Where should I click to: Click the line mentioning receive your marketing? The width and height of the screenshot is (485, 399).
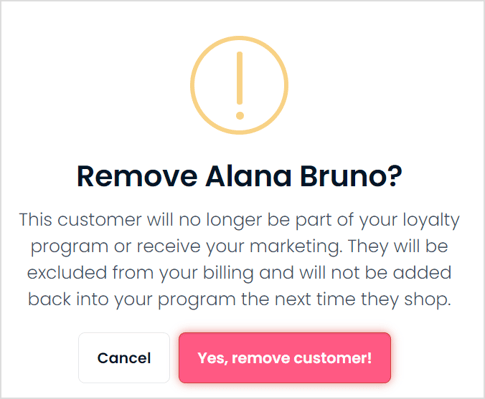click(x=239, y=247)
